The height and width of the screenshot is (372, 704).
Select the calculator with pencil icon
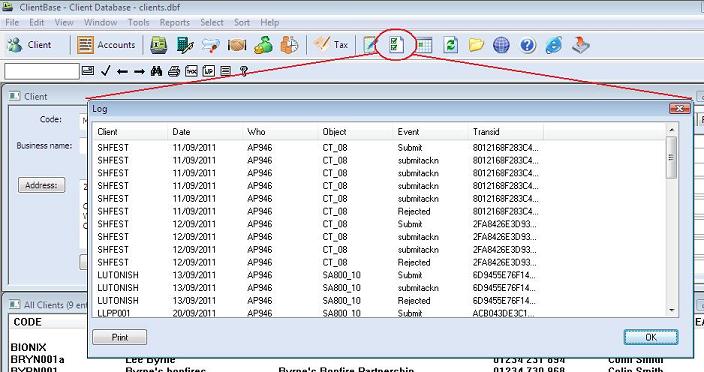(185, 45)
